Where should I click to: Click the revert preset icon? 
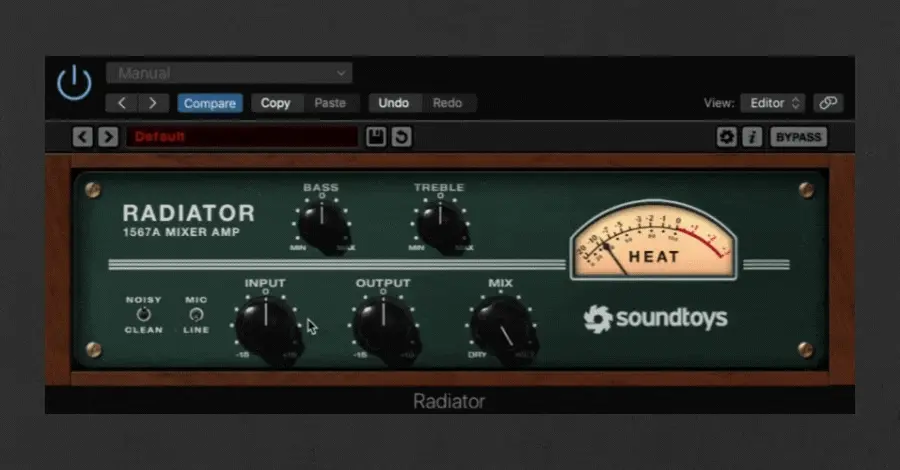(x=402, y=137)
